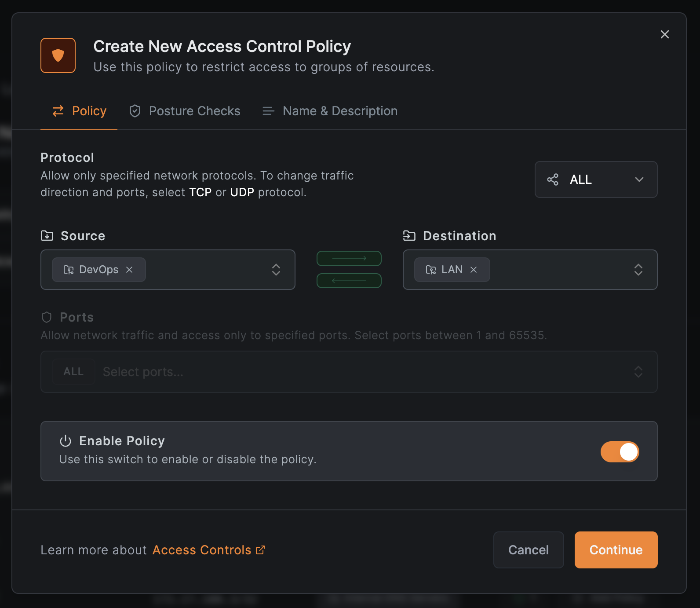Open the Name & Description tab
The height and width of the screenshot is (608, 700).
click(330, 111)
